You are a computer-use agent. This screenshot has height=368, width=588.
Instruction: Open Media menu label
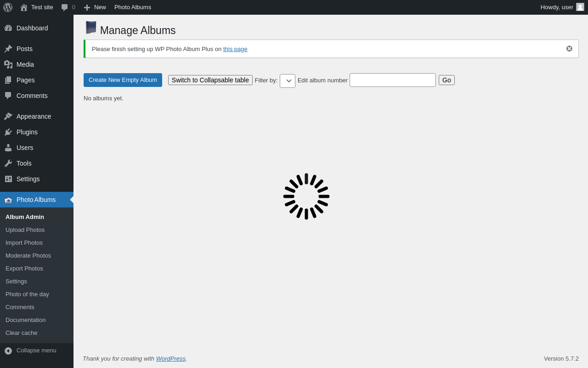(25, 64)
